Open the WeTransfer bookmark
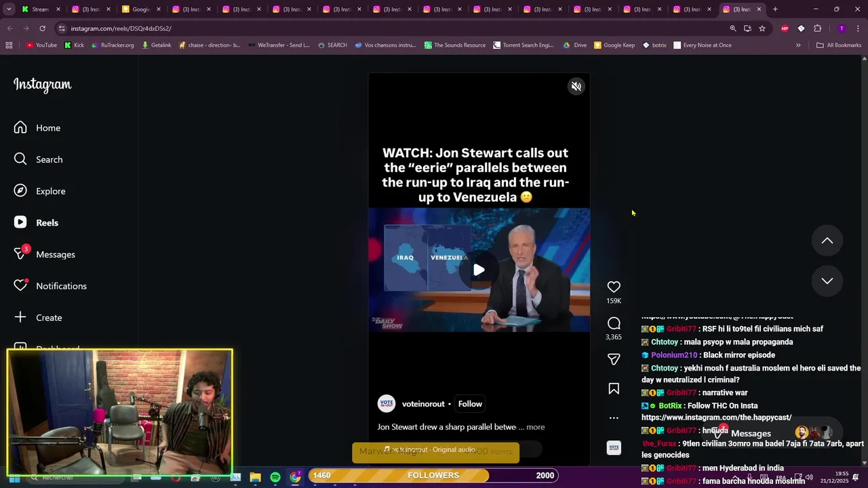 click(279, 45)
